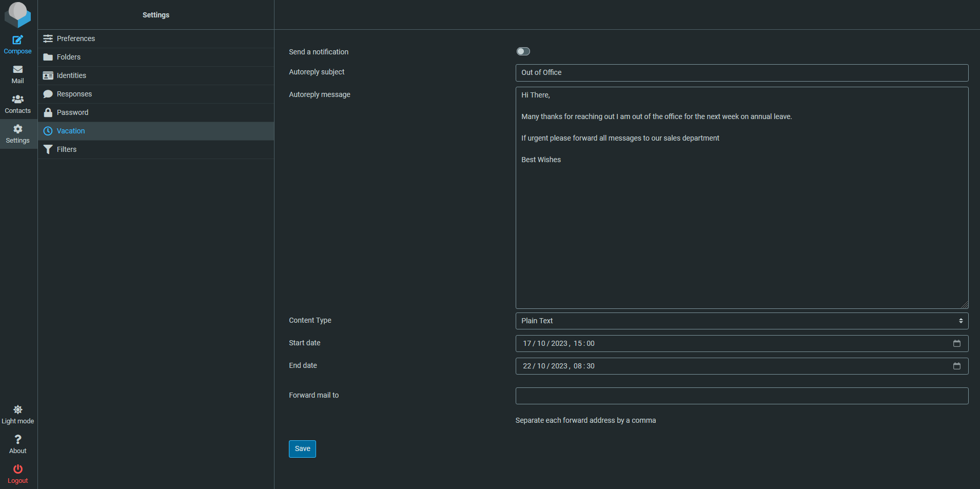Click the Logout power icon
Screen dimensions: 980x489
17,469
